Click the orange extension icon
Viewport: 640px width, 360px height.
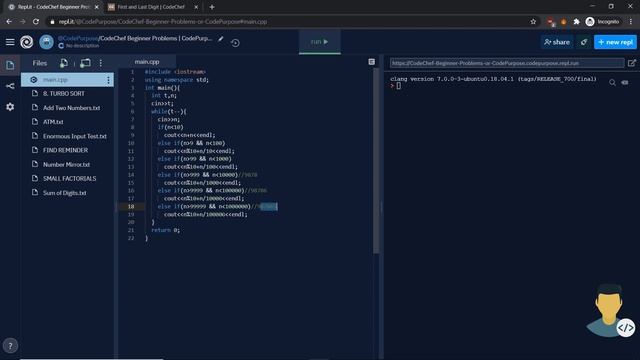[564, 22]
